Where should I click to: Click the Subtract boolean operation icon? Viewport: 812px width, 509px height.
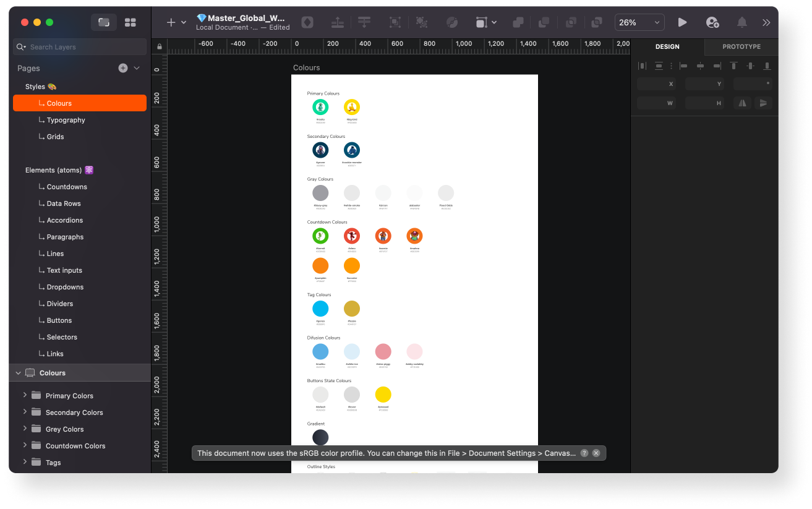(x=544, y=22)
